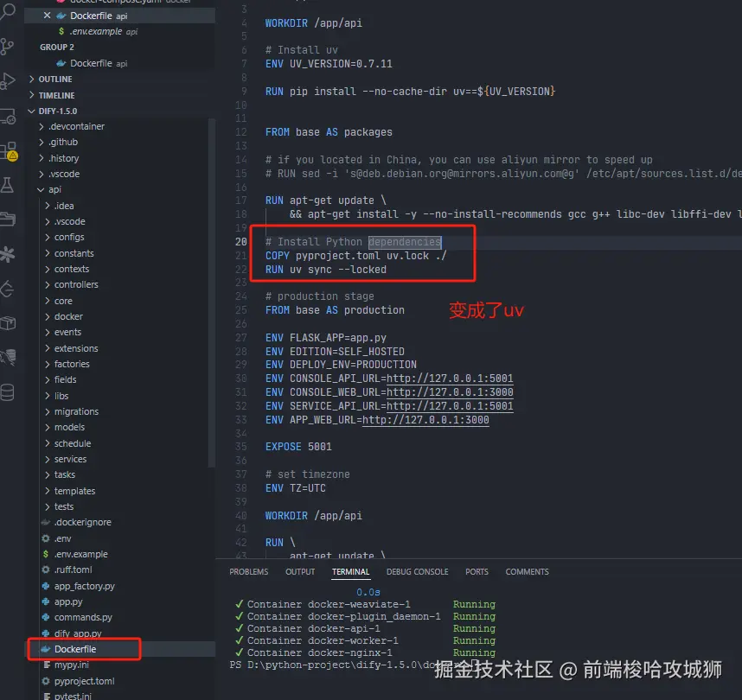Open the Remote Explorer view
The width and height of the screenshot is (742, 700).
click(x=8, y=117)
